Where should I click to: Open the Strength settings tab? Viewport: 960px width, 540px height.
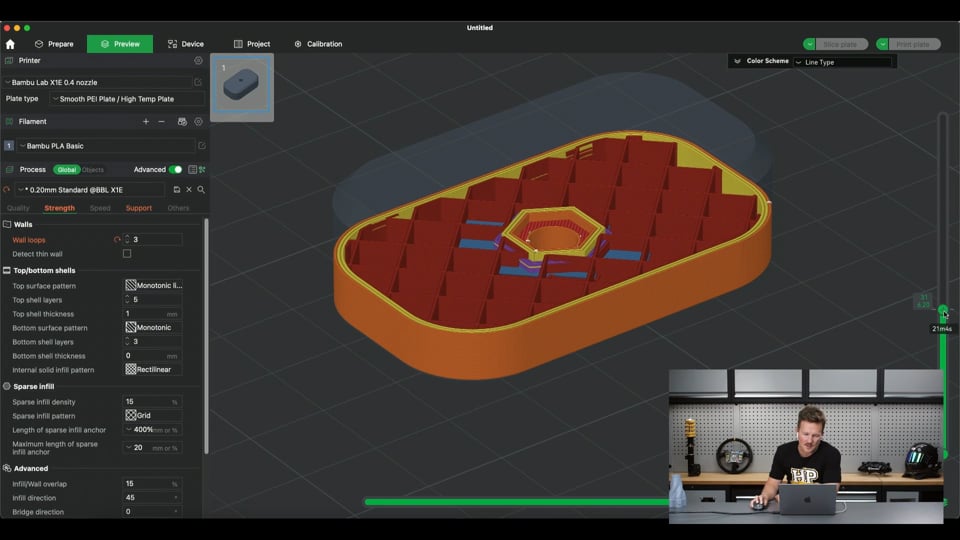[59, 208]
